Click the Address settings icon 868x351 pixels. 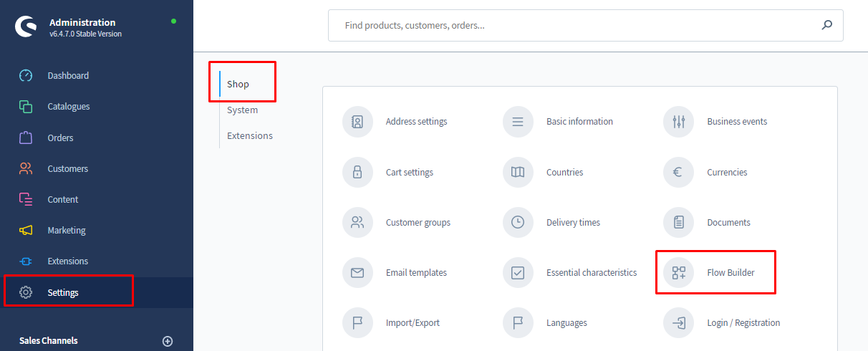coord(357,122)
